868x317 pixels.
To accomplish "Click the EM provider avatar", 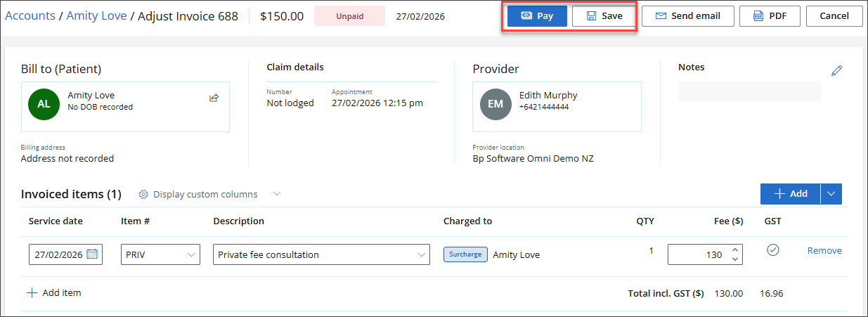I will tap(495, 103).
